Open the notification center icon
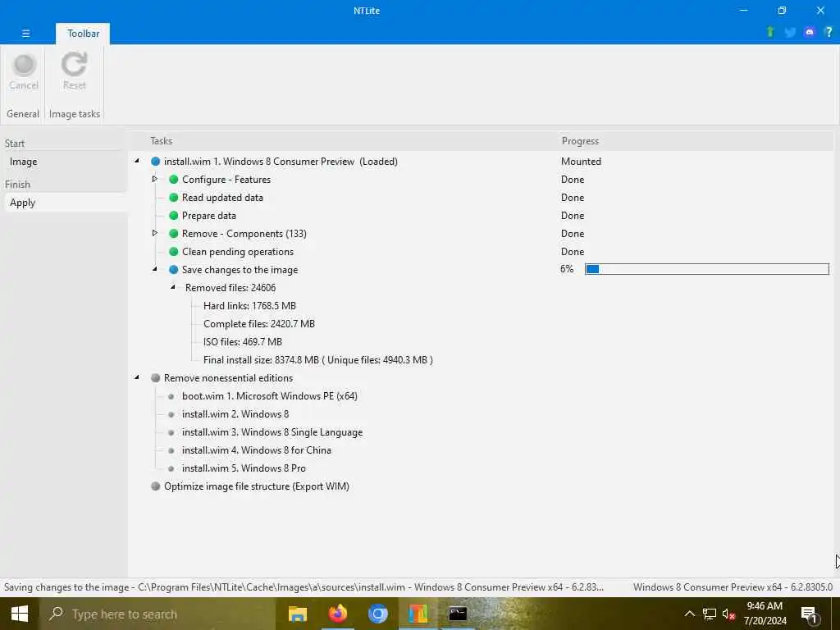 point(809,614)
